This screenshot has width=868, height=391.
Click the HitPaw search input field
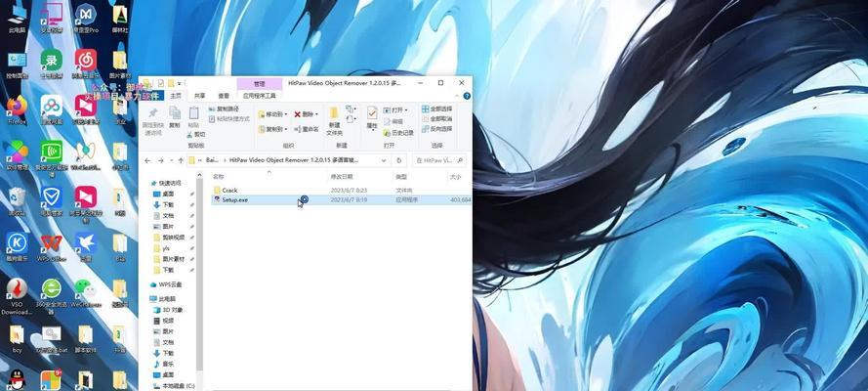[x=439, y=160]
